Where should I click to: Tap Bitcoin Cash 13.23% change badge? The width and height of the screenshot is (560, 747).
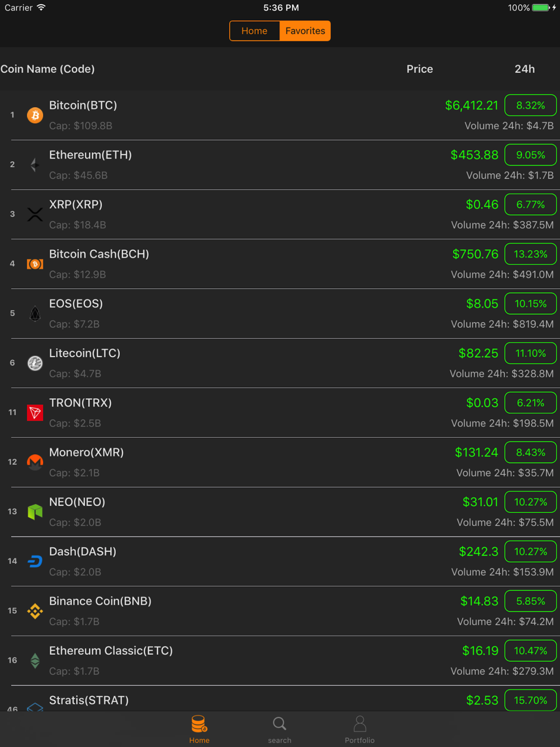(x=530, y=254)
